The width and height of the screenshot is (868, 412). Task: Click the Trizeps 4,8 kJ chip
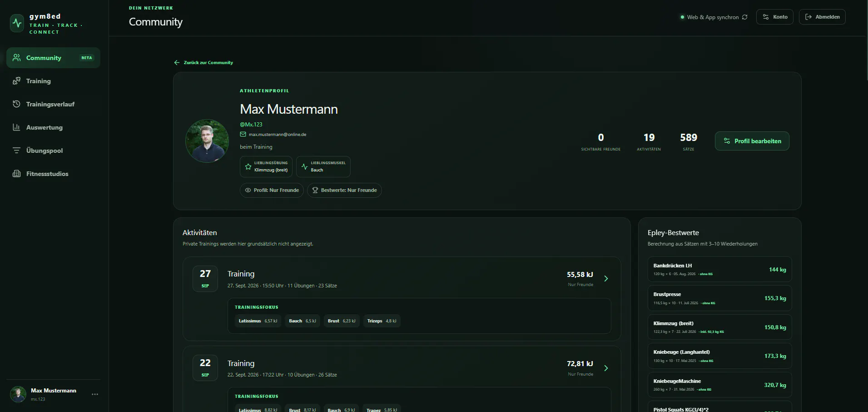pos(382,321)
